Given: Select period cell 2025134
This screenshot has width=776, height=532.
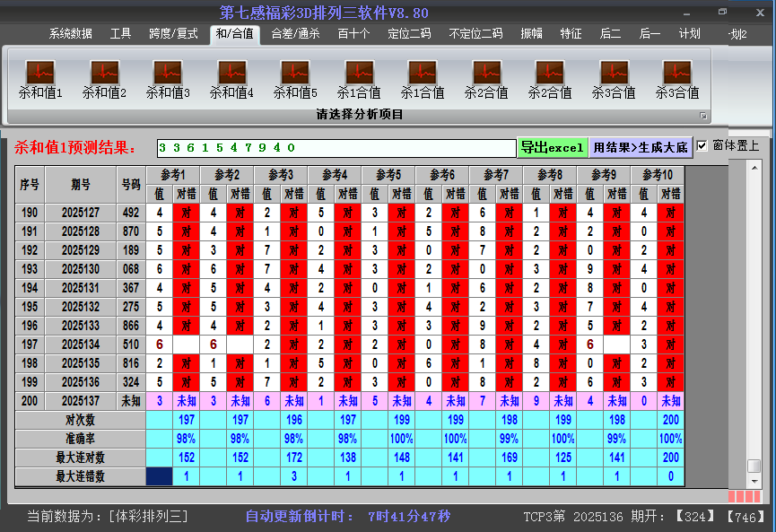Looking at the screenshot, I should [x=81, y=344].
